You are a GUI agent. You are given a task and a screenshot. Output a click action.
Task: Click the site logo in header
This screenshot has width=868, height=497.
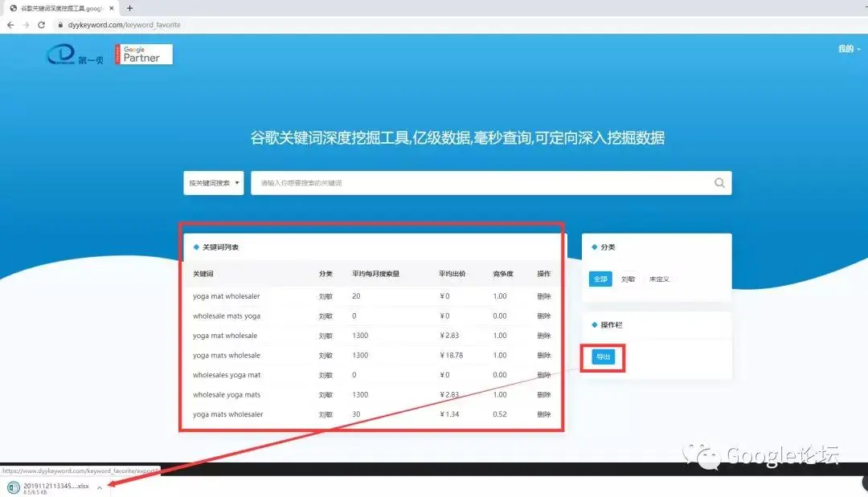pyautogui.click(x=75, y=55)
